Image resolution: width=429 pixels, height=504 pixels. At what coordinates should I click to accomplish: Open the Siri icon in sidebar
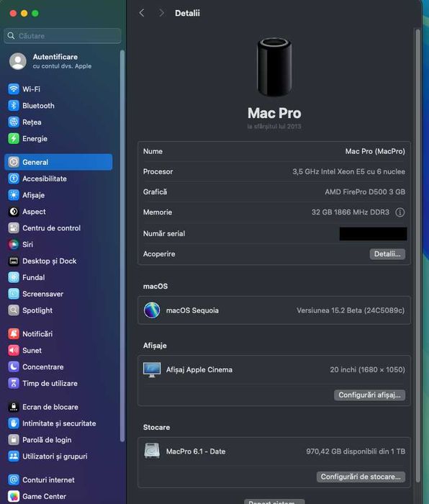point(14,244)
